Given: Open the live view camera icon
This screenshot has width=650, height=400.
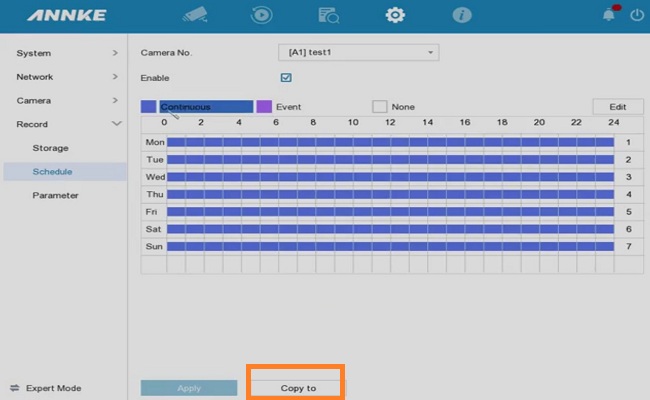Looking at the screenshot, I should [x=195, y=15].
